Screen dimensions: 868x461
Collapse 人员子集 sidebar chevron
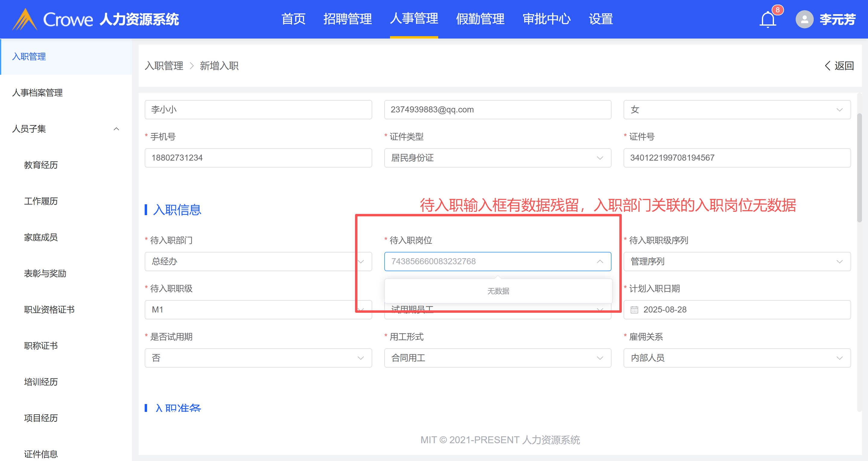tap(116, 129)
